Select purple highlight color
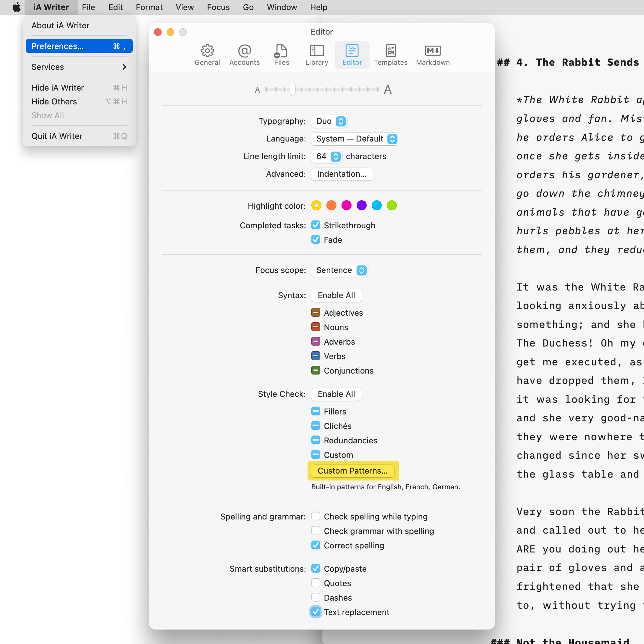This screenshot has width=644, height=644. [x=361, y=205]
